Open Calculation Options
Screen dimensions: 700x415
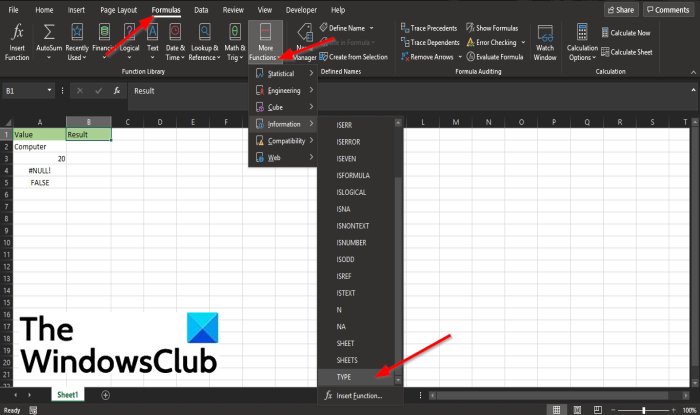tap(582, 42)
